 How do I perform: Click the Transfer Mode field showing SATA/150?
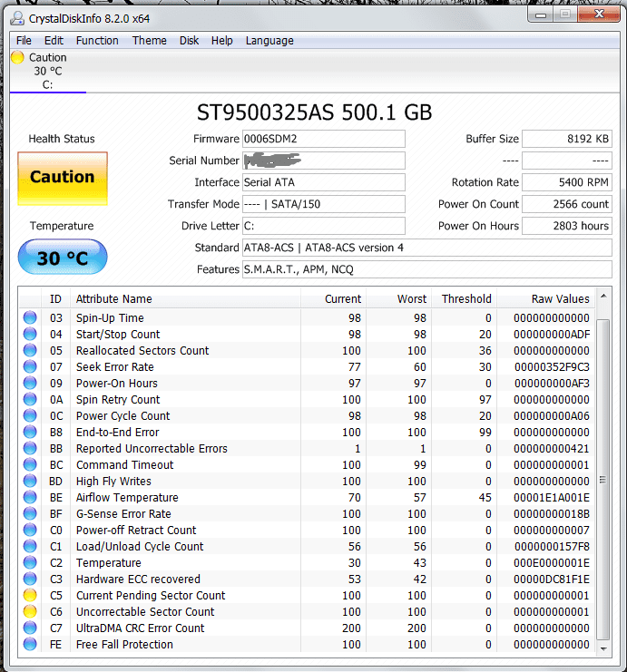pyautogui.click(x=324, y=204)
